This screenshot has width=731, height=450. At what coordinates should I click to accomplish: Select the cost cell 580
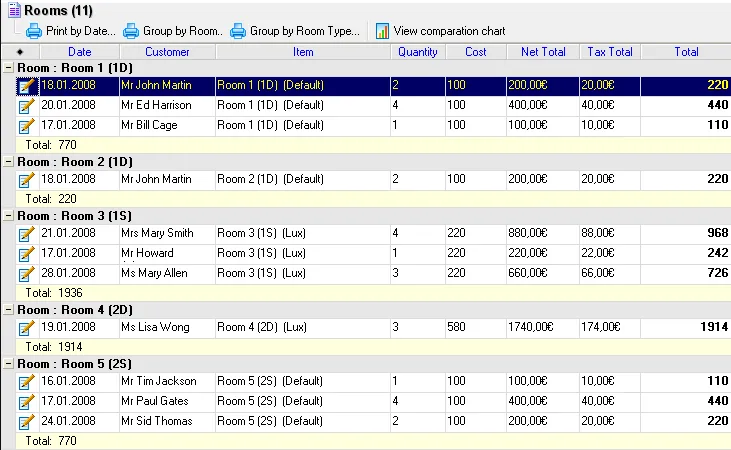coord(476,327)
